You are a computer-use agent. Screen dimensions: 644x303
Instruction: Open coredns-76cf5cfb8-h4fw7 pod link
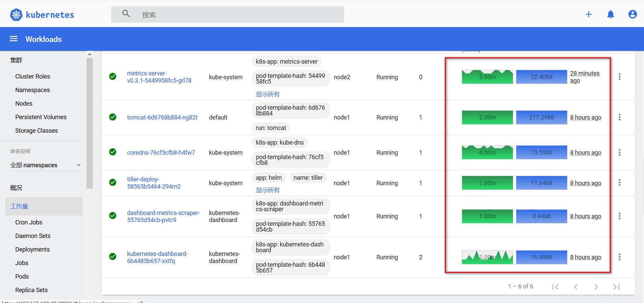coord(161,153)
